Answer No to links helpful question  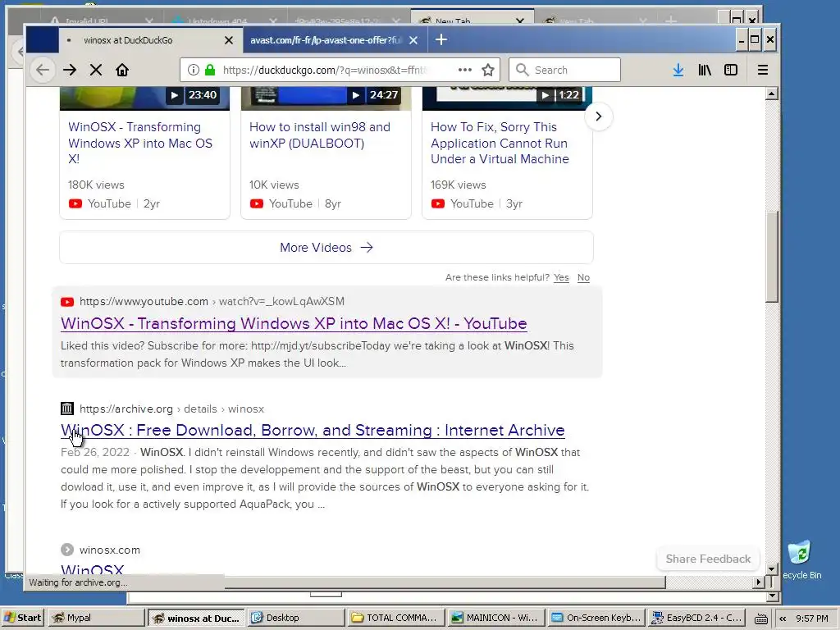point(583,277)
